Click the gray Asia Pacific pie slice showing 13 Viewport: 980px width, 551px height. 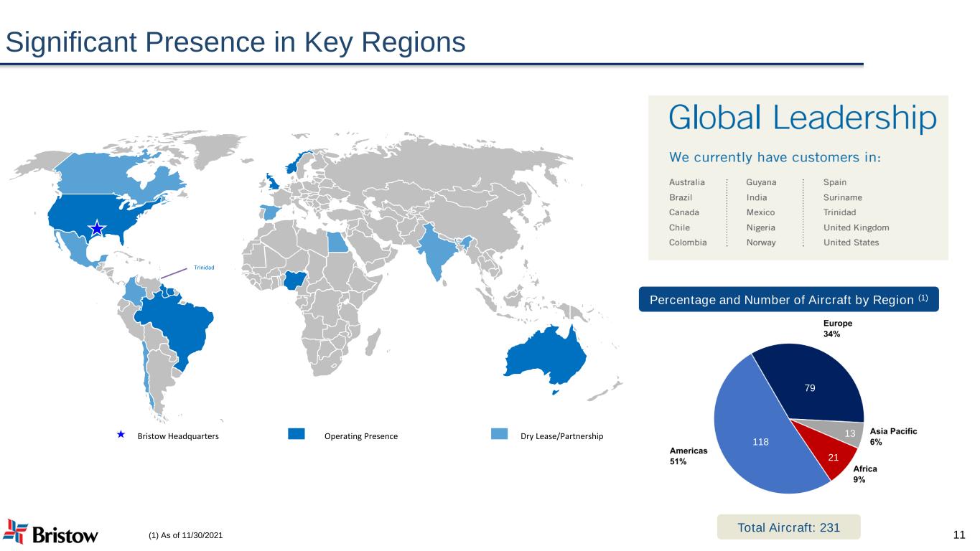click(851, 433)
